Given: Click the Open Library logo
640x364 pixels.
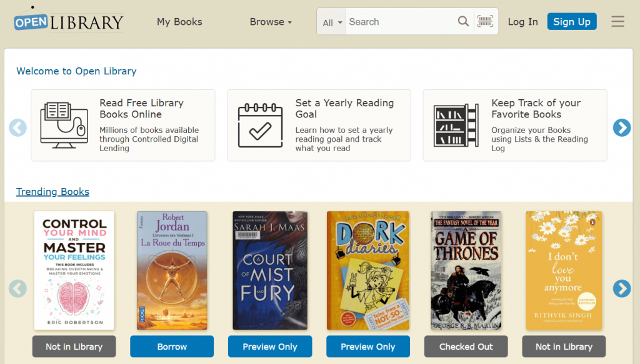Looking at the screenshot, I should point(69,22).
